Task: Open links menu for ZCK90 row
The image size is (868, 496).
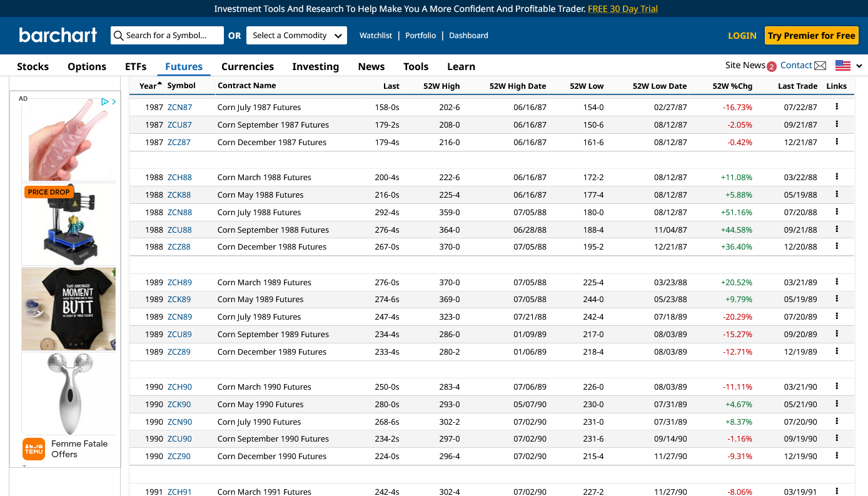Action: (x=837, y=404)
